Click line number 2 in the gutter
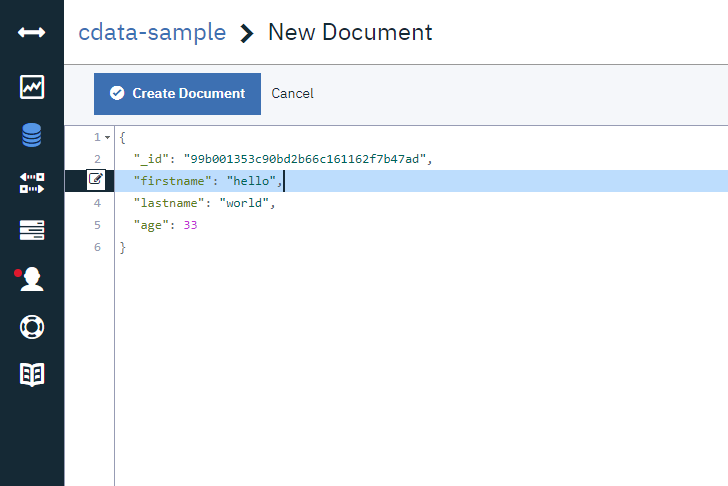 (97, 159)
